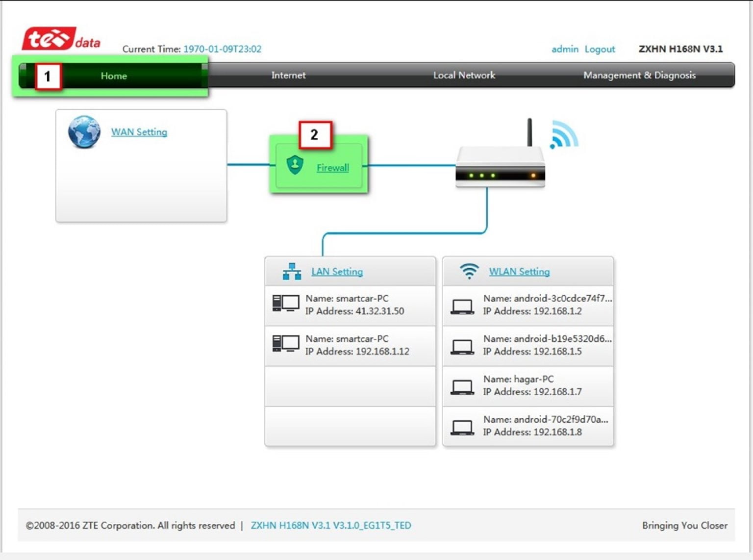Click the te data logo
Image resolution: width=753 pixels, height=560 pixels.
click(x=61, y=39)
